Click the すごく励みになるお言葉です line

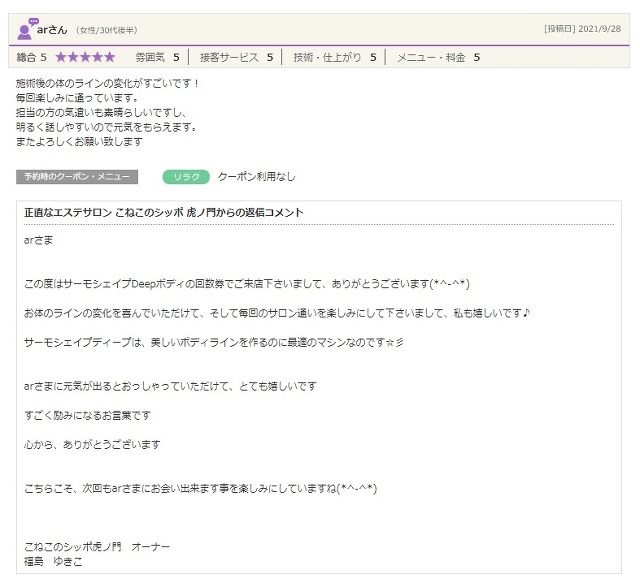[x=87, y=414]
